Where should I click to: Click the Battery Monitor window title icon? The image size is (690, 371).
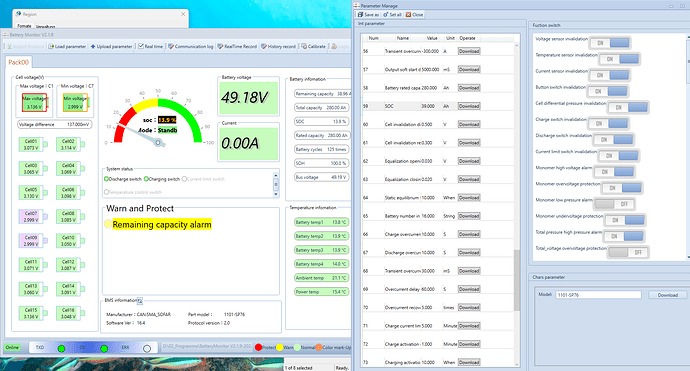(x=5, y=34)
